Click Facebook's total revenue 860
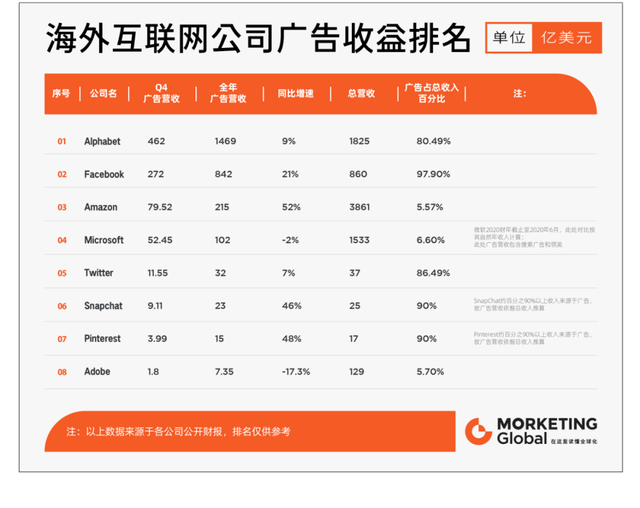 358,174
